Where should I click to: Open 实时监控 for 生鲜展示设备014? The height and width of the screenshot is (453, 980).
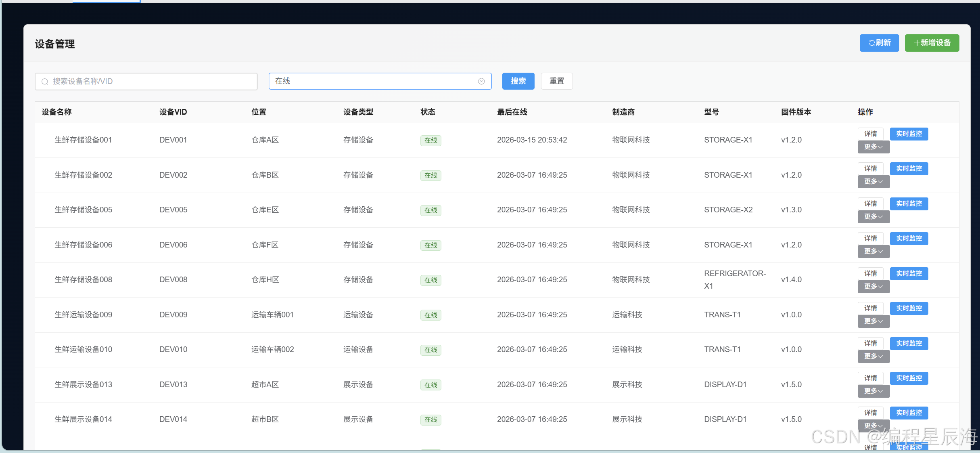909,413
